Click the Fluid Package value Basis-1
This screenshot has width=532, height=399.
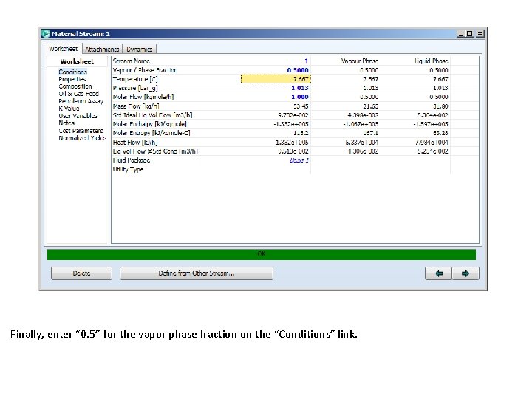pos(299,160)
